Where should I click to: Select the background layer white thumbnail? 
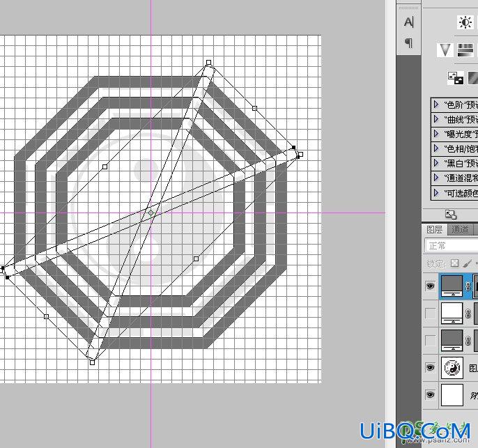click(452, 395)
